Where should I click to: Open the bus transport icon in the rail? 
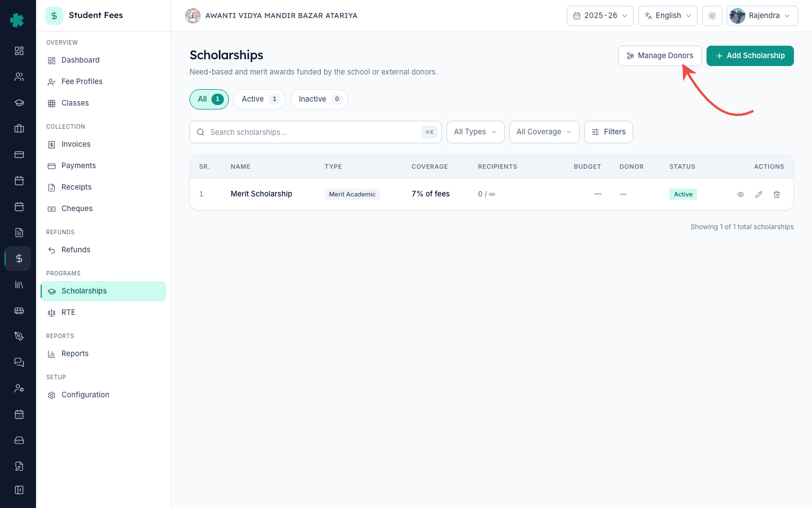point(19,310)
